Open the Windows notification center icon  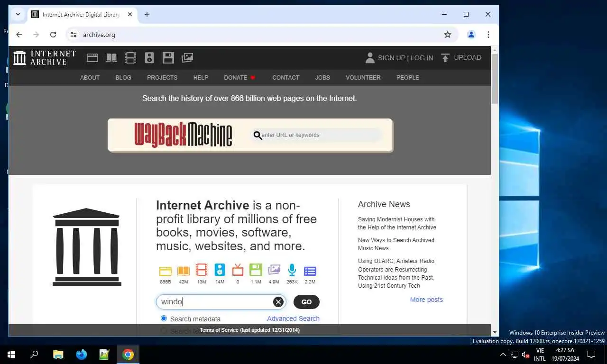tap(591, 355)
